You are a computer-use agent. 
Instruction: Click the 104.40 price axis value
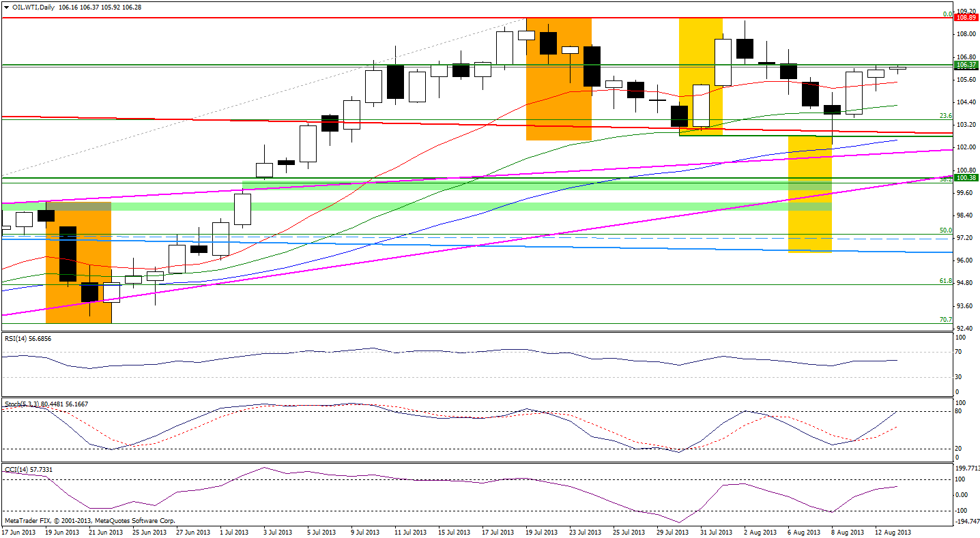pyautogui.click(x=966, y=102)
